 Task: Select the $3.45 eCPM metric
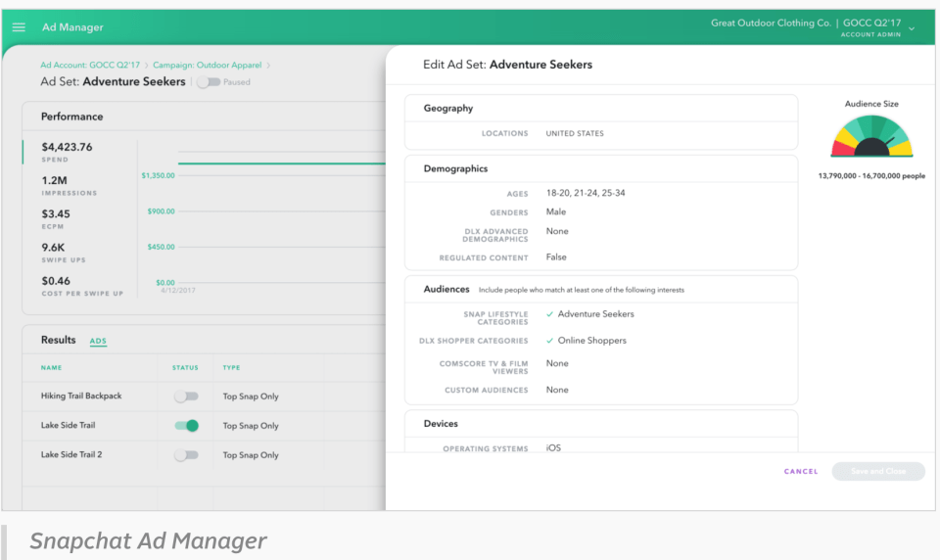[56, 219]
